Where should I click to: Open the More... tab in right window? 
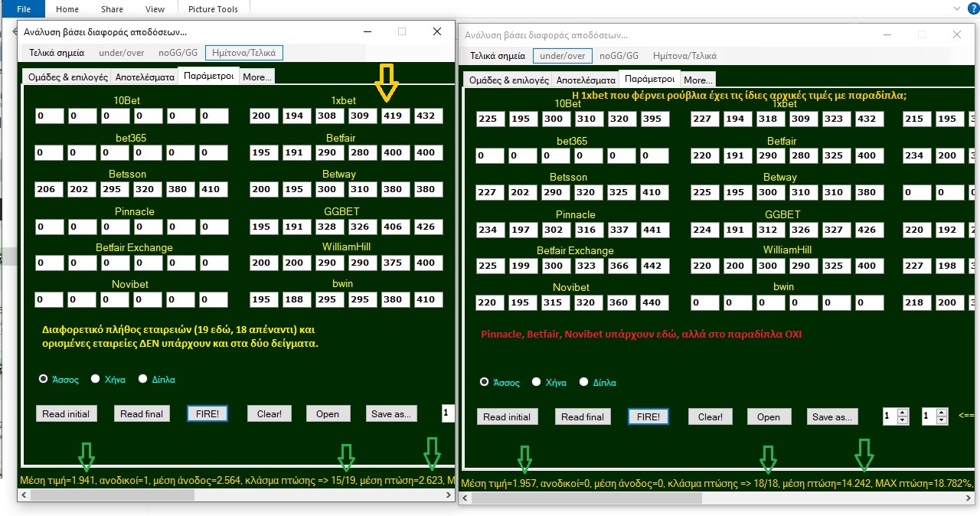pyautogui.click(x=697, y=80)
